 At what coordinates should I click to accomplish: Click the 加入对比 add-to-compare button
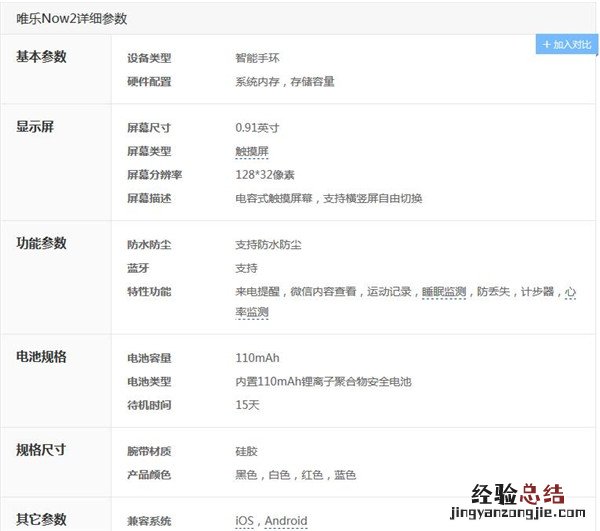567,45
